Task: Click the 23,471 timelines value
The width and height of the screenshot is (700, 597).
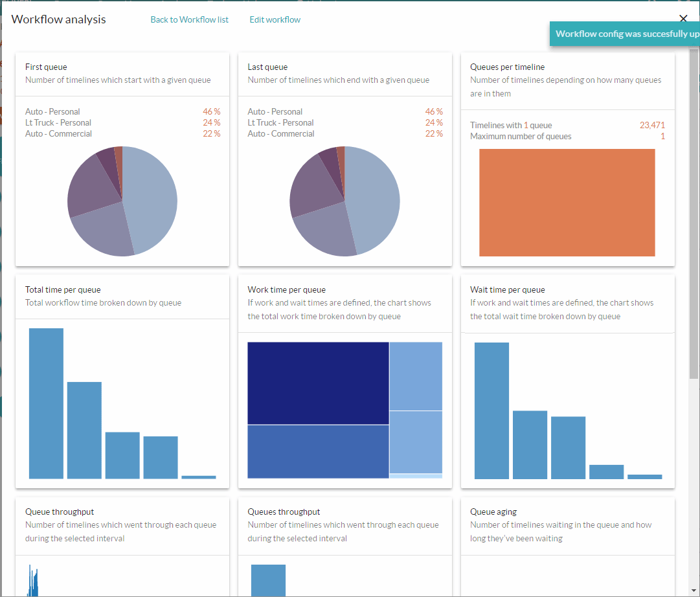Action: [652, 126]
